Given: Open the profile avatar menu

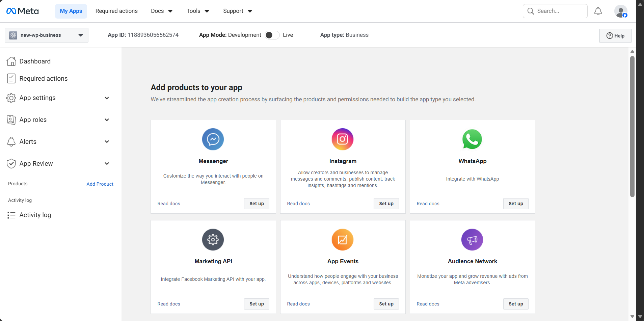Looking at the screenshot, I should (621, 11).
